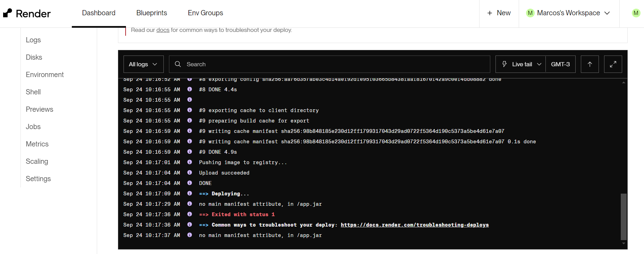Click info icon on 'Deploying...' row
644x254 pixels.
pos(189,193)
